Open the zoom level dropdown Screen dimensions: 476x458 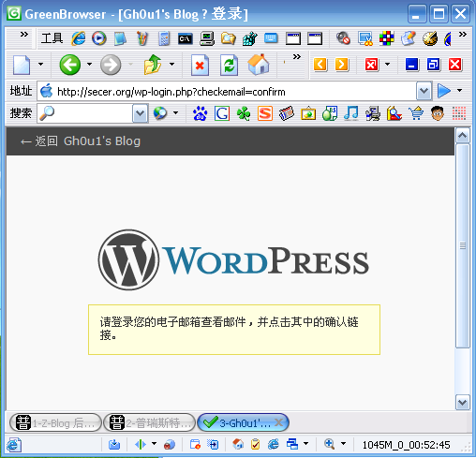[x=343, y=444]
